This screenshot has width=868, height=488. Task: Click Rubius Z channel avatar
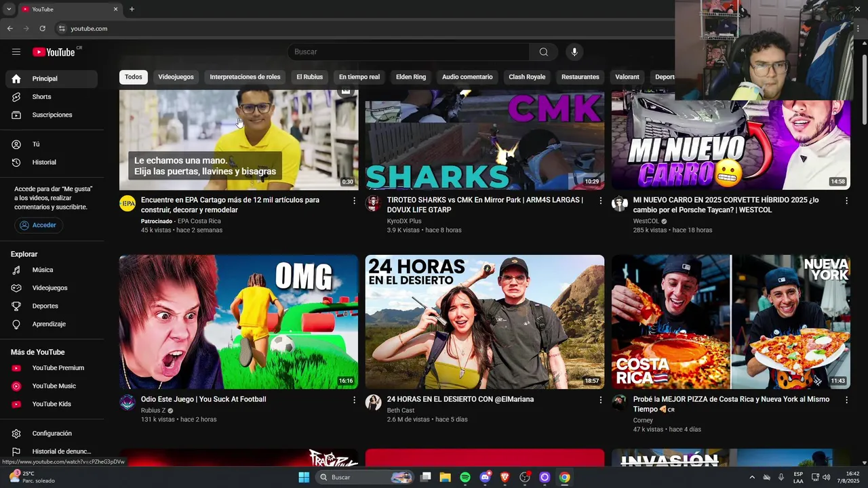point(127,403)
